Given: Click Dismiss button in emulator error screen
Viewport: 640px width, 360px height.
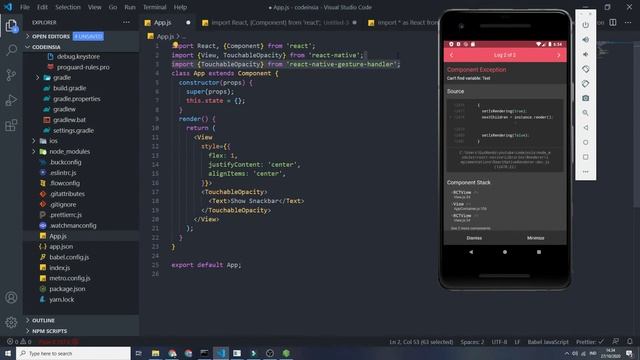Looking at the screenshot, I should click(x=474, y=238).
